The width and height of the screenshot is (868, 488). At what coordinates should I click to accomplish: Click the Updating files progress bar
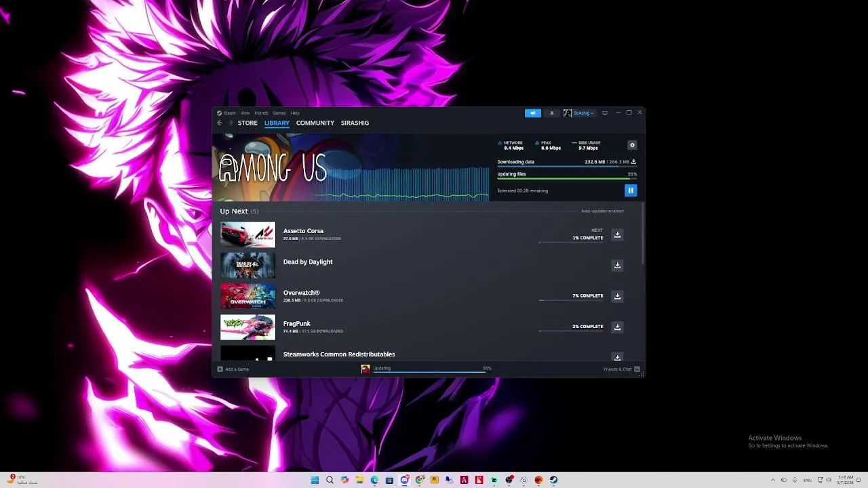coord(567,179)
